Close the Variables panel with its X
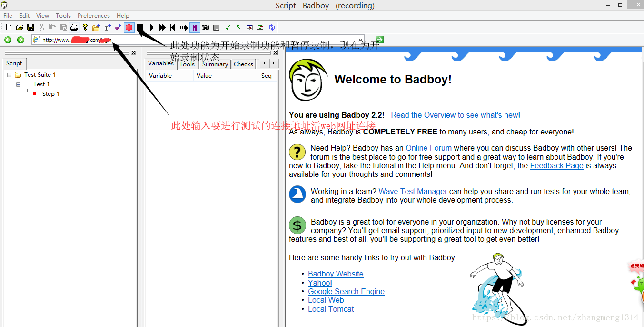 275,53
